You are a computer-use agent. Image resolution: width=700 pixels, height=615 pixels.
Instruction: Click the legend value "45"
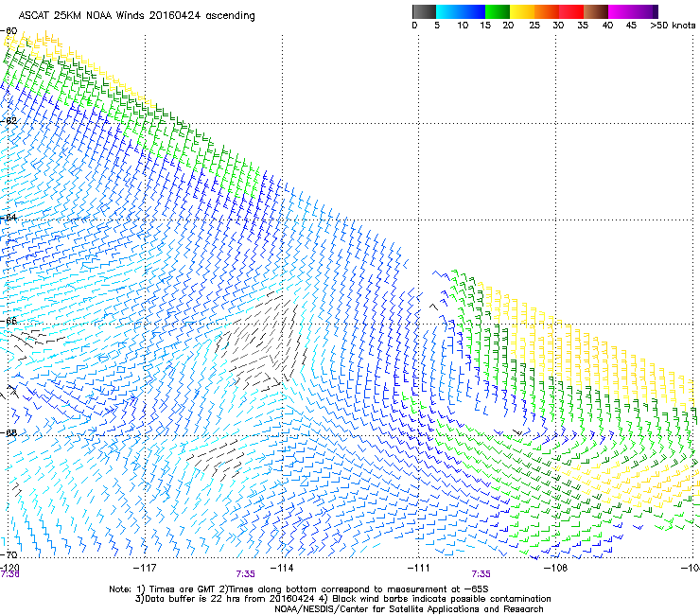[x=631, y=26]
